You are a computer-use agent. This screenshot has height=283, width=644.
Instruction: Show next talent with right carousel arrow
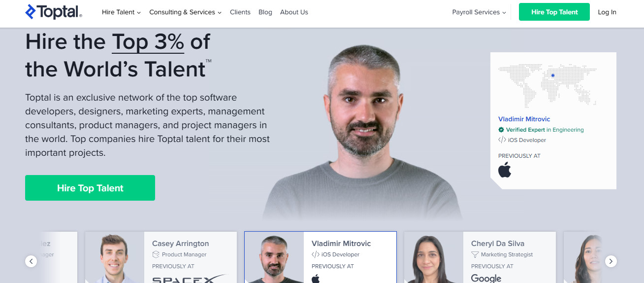(611, 261)
